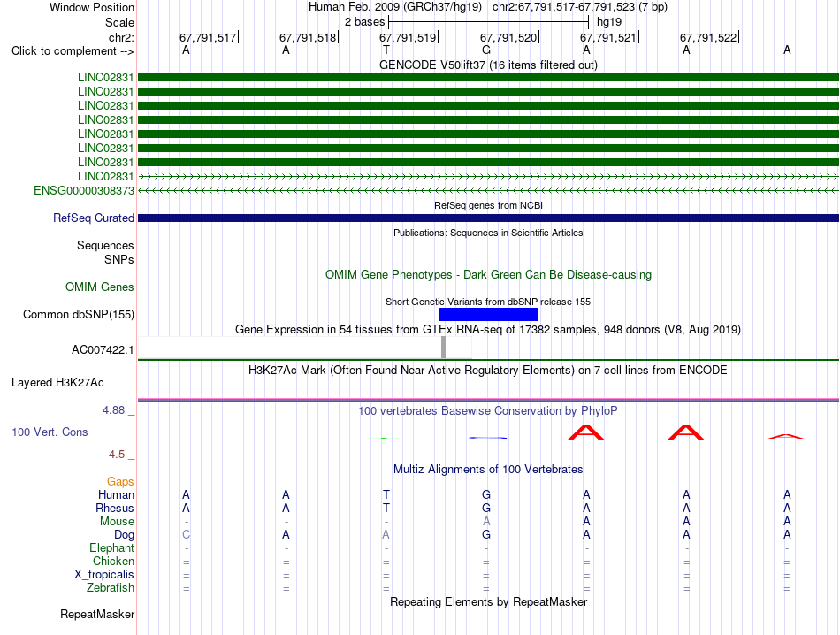This screenshot has width=840, height=635.
Task: Click base G in the Dog alignment row
Action: tap(486, 535)
